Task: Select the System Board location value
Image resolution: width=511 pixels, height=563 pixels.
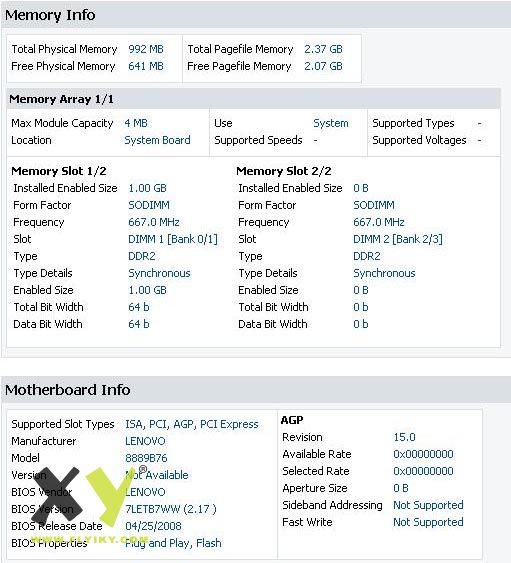Action: click(157, 140)
